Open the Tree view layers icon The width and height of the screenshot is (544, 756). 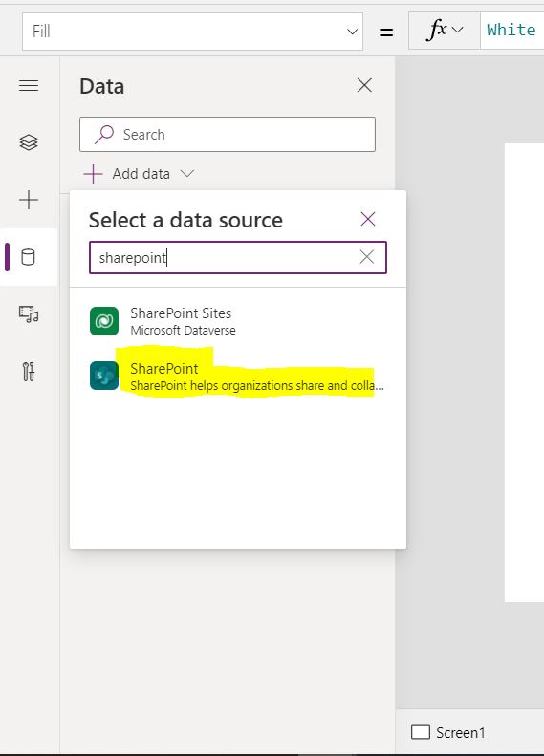tap(29, 142)
